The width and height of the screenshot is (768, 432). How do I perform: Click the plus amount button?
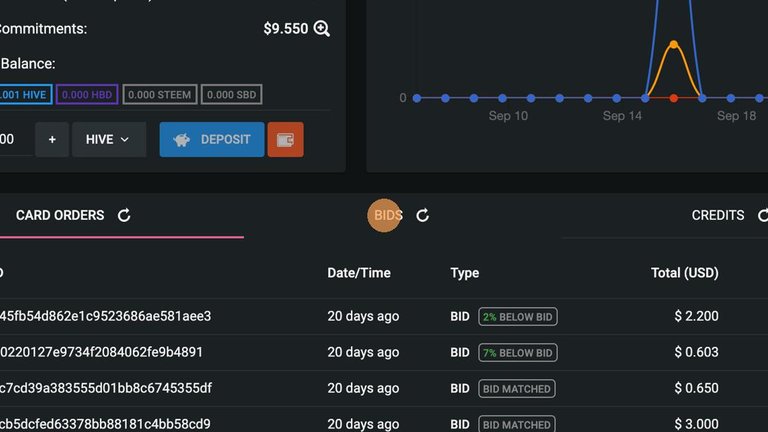pos(52,140)
